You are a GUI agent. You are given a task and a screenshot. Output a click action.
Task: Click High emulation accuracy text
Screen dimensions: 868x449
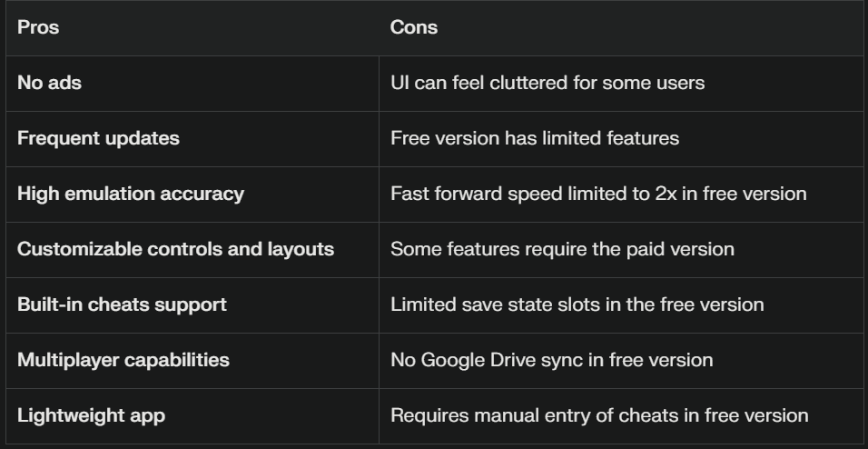point(131,194)
